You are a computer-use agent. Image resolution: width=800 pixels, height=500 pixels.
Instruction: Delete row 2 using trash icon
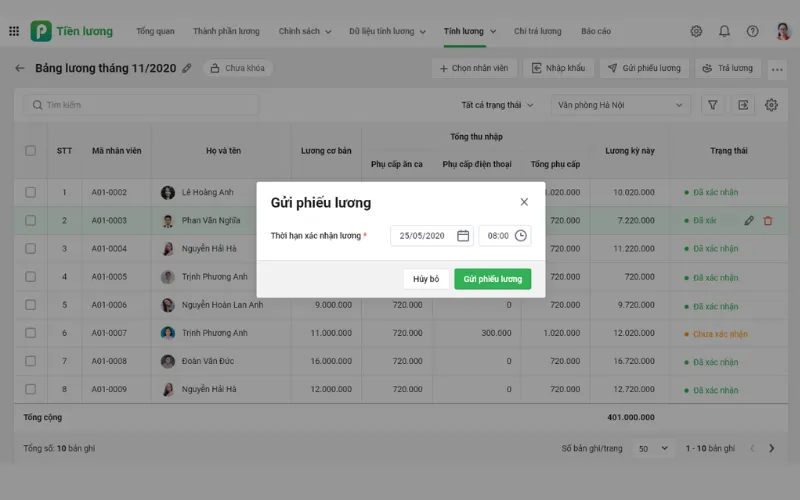click(x=768, y=220)
